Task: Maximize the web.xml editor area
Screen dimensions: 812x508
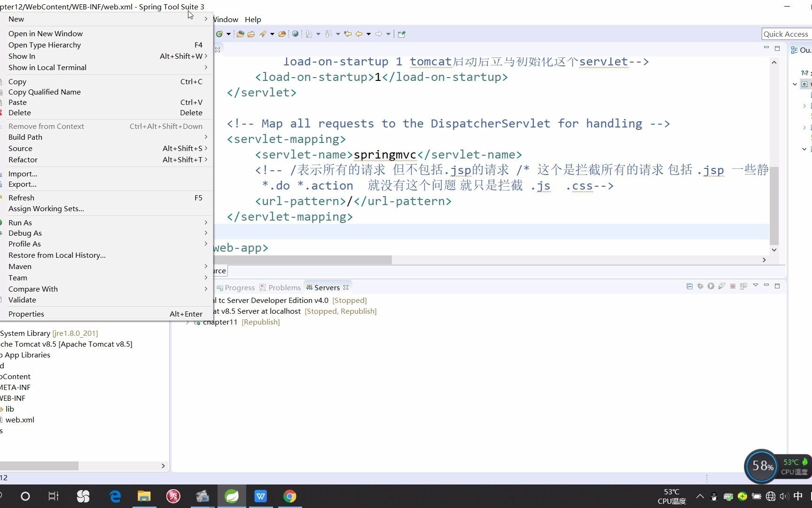Action: [777, 48]
